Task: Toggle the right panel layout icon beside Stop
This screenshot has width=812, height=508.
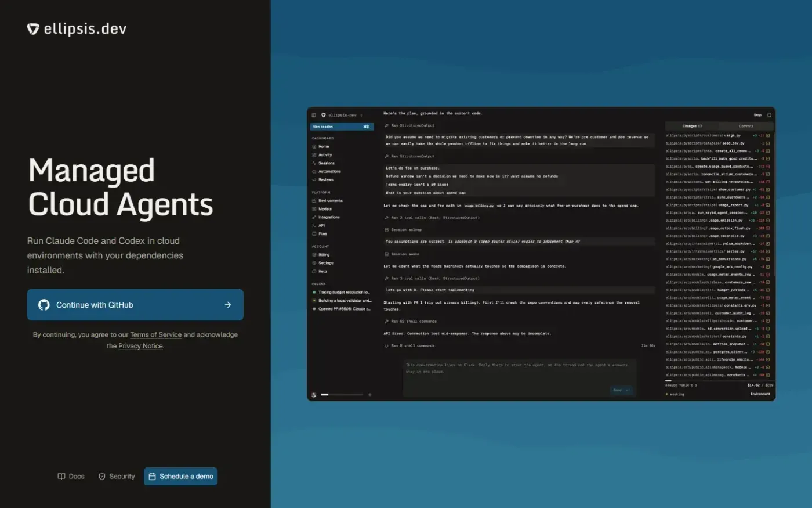Action: tap(770, 115)
